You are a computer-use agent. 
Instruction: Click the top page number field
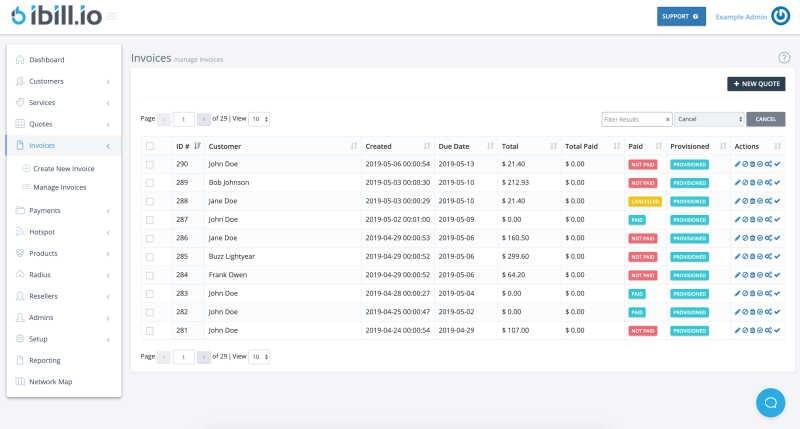184,119
